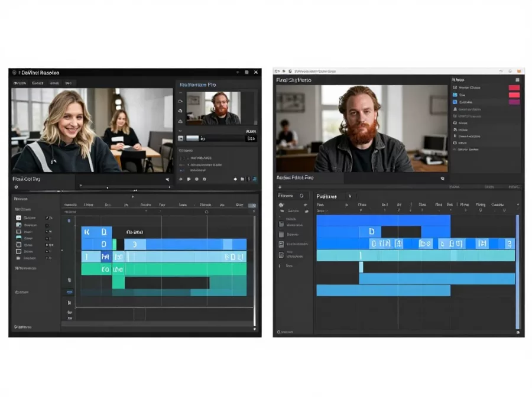532x399 pixels.
Task: Select the dark clip in DaVinci lower timeline track
Action: 167,283
